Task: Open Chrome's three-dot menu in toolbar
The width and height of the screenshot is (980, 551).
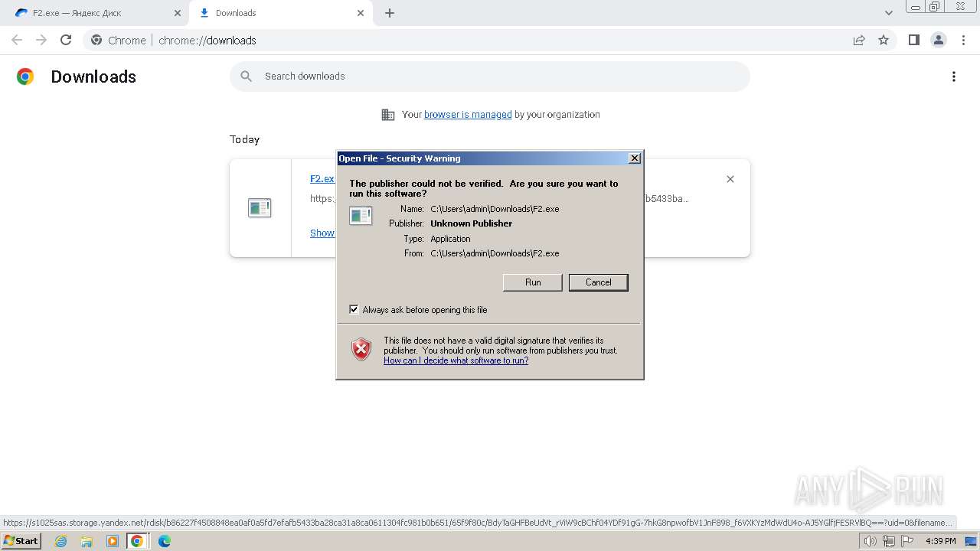Action: (x=962, y=40)
